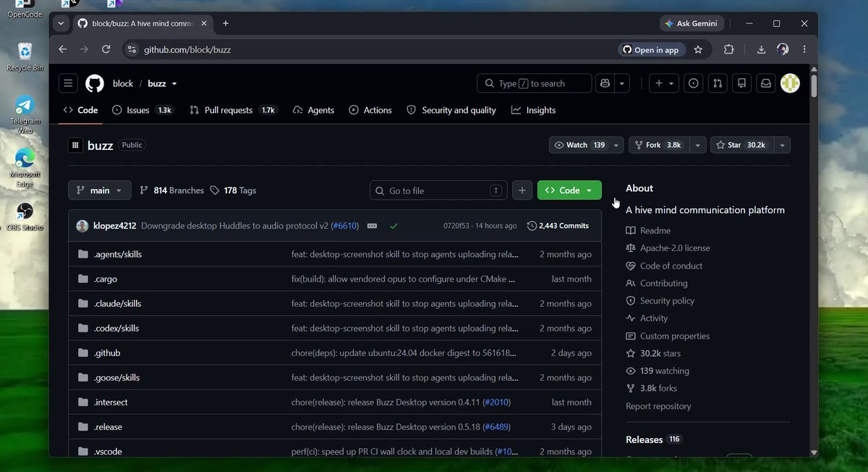Show commit details ellipsis for latest commit
The image size is (868, 472).
[x=373, y=226]
